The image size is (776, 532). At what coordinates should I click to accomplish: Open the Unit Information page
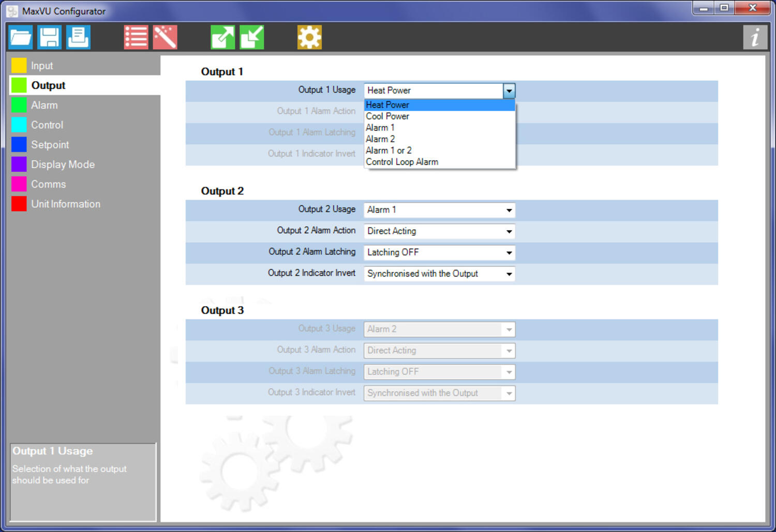[66, 204]
